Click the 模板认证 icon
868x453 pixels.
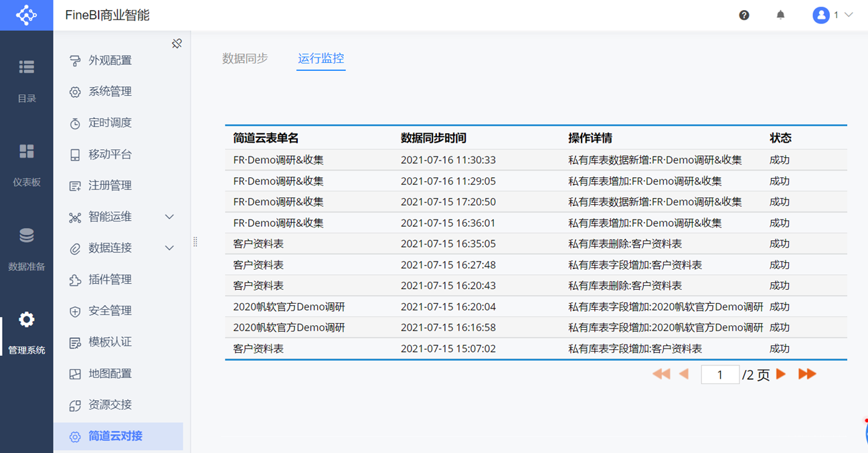pos(75,343)
